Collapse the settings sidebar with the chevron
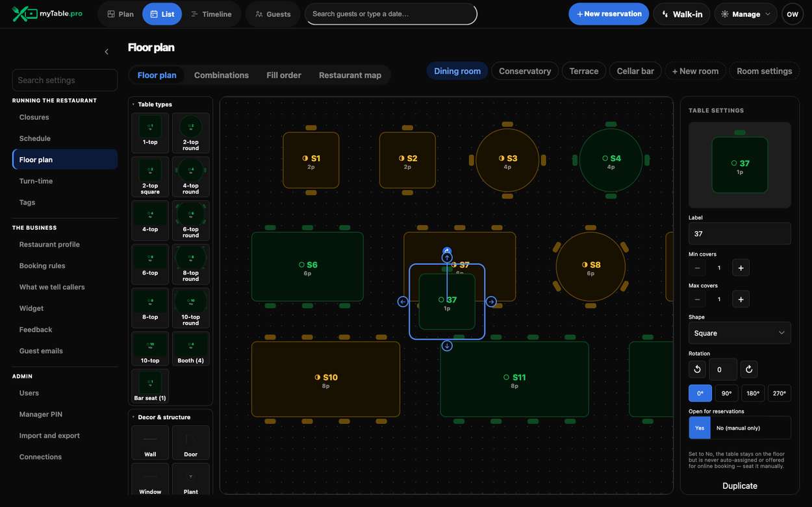The width and height of the screenshot is (812, 507). 107,52
